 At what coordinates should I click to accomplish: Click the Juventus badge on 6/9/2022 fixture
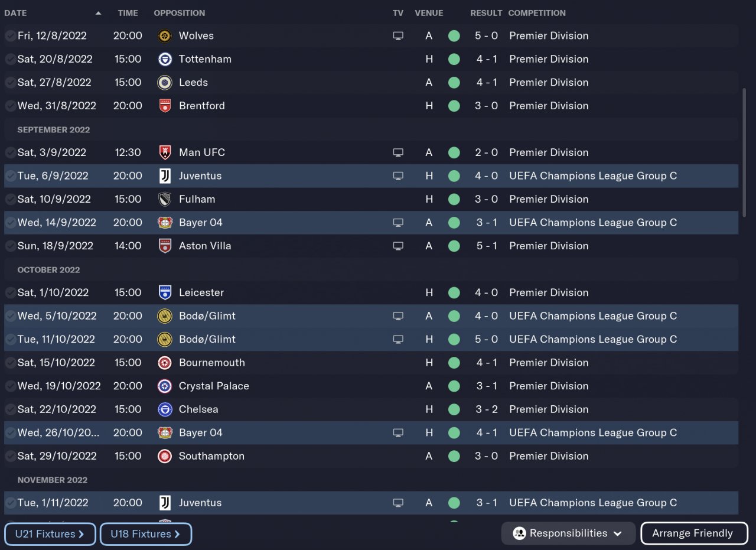coord(165,176)
